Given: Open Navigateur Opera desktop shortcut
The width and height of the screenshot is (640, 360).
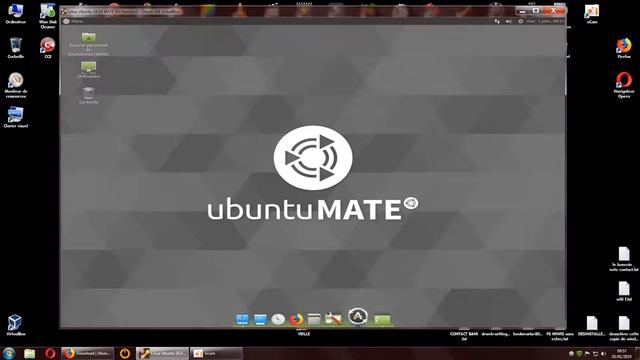Looking at the screenshot, I should (624, 85).
